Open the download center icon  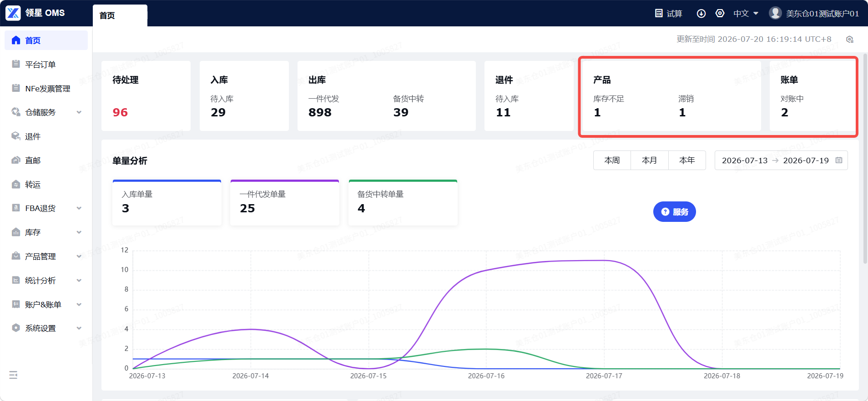pos(701,13)
